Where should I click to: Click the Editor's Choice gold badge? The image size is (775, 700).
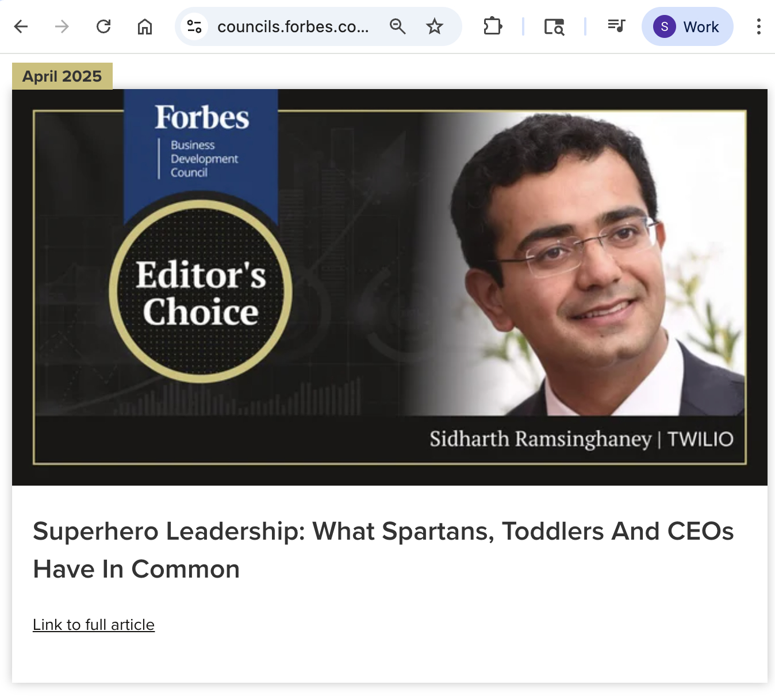pos(201,292)
